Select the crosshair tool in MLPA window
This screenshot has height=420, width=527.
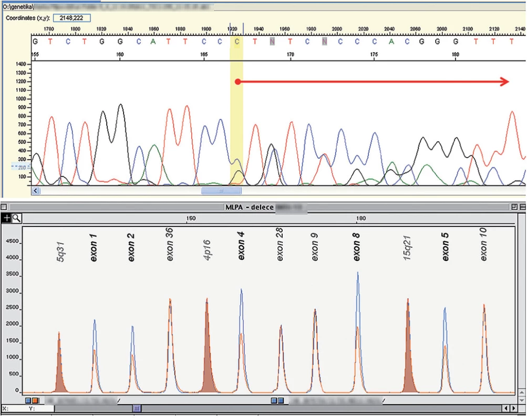[x=6, y=218]
